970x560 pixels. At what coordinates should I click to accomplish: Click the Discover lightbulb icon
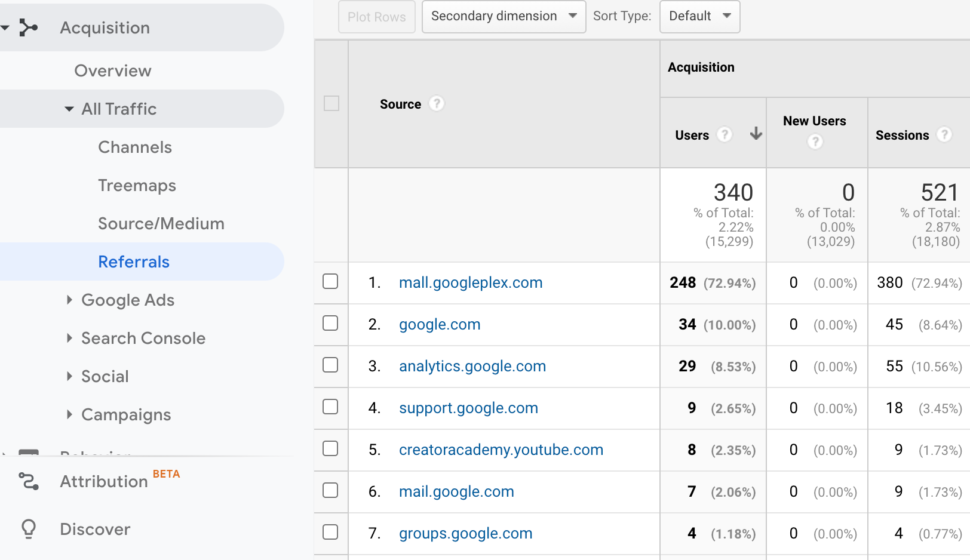(x=29, y=529)
